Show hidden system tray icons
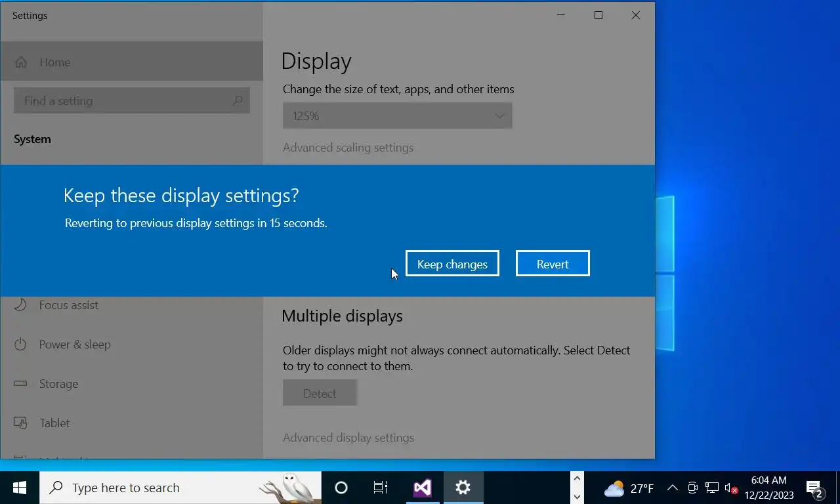 pos(673,488)
